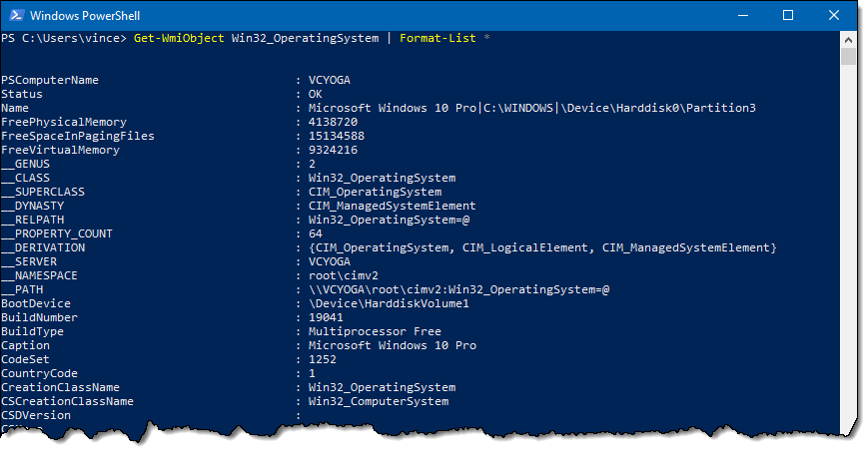This screenshot has height=459, width=868.
Task: Click the Windows PowerShell title text
Action: click(x=85, y=16)
